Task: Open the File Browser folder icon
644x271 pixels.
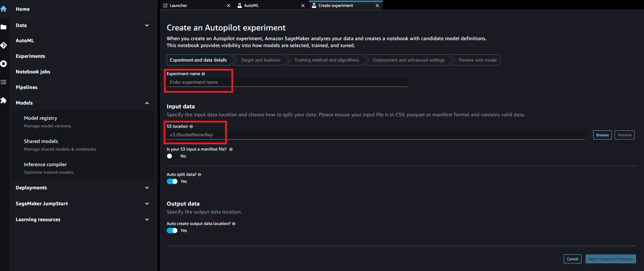Action: click(x=3, y=27)
